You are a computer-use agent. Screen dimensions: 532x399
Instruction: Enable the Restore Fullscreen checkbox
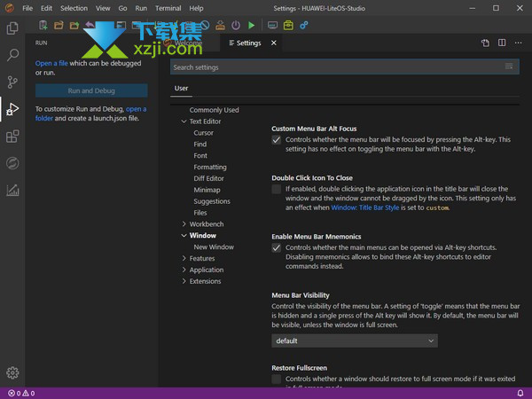[277, 379]
